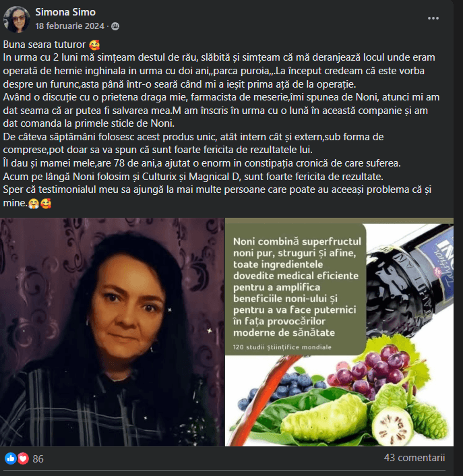Click the post text paragraph mentioning Culturix
The width and height of the screenshot is (463, 476).
click(x=193, y=177)
